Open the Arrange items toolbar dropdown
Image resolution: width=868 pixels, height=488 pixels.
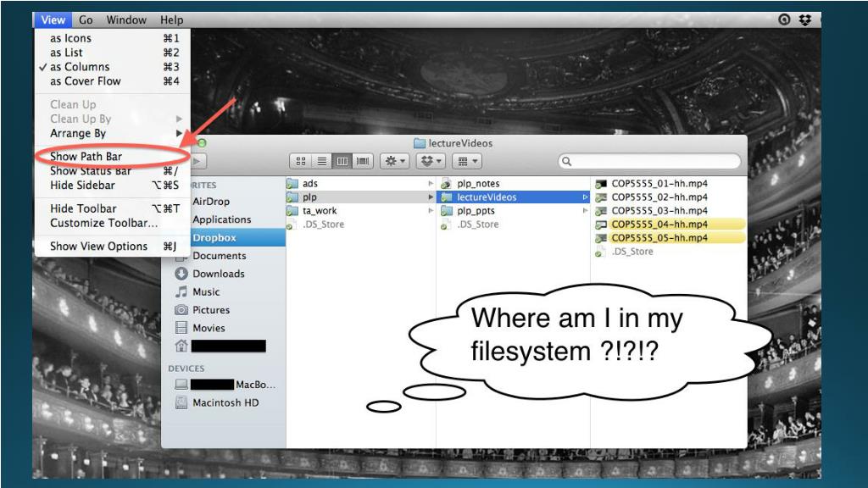point(467,161)
